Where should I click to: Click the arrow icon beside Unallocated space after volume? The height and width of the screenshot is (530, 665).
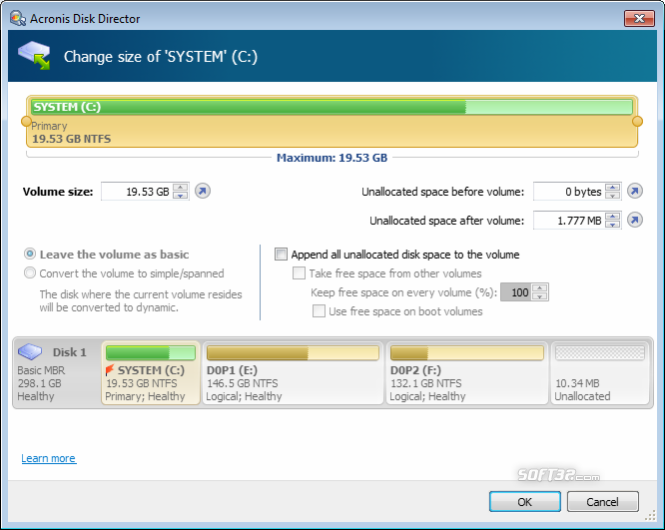coord(635,220)
